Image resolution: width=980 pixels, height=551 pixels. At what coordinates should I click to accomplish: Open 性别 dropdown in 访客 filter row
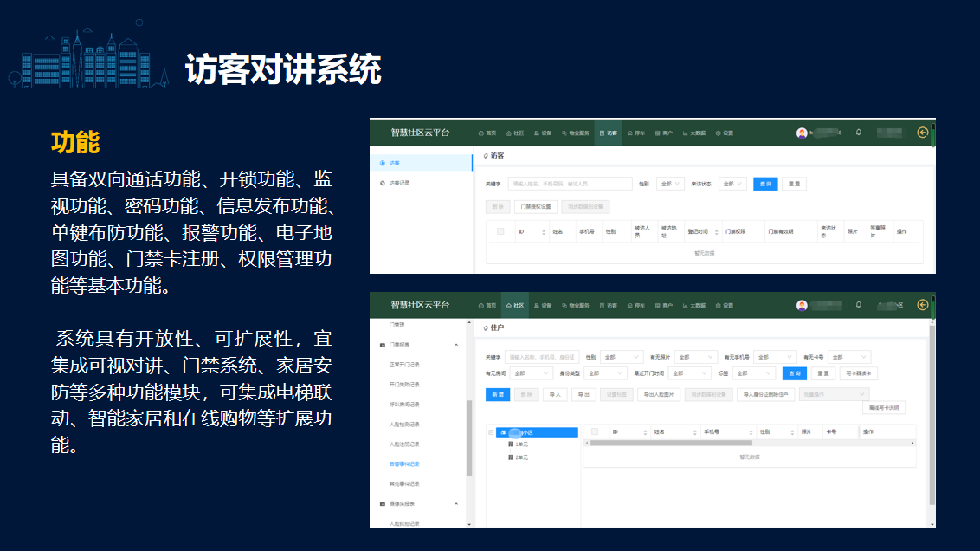tap(670, 184)
